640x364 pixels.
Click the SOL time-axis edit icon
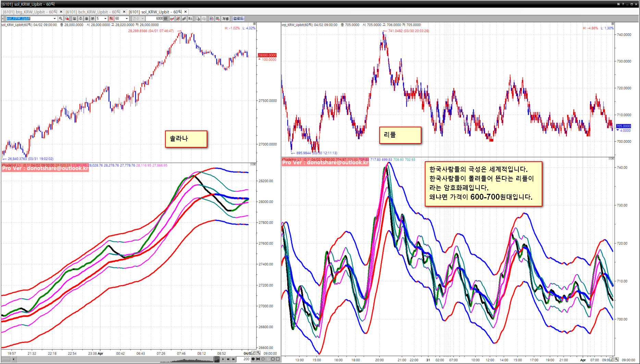254,353
